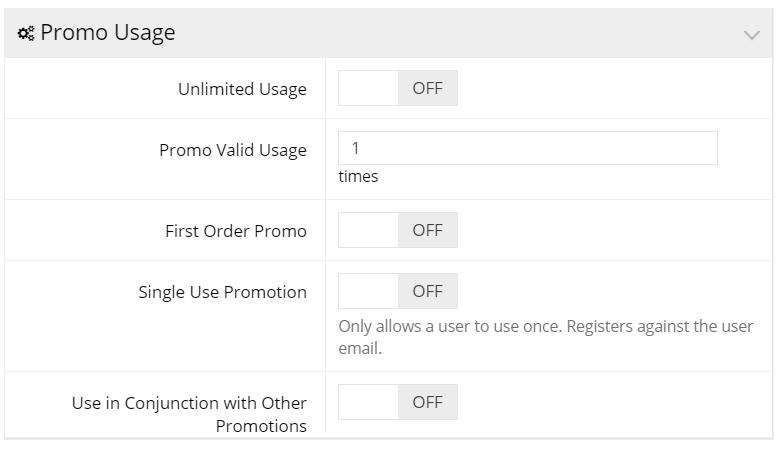The height and width of the screenshot is (451, 779).
Task: Click OFF text on First Order Promo
Action: 427,230
